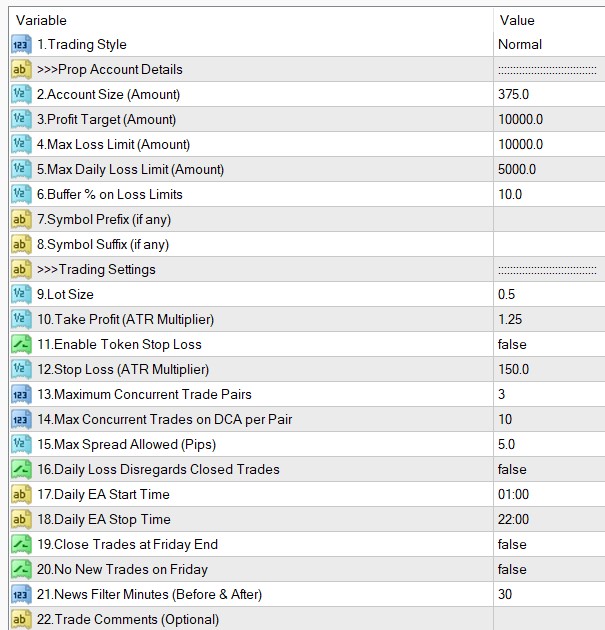
Task: Click the string icon beside Prop Account Details
Action: click(21, 69)
